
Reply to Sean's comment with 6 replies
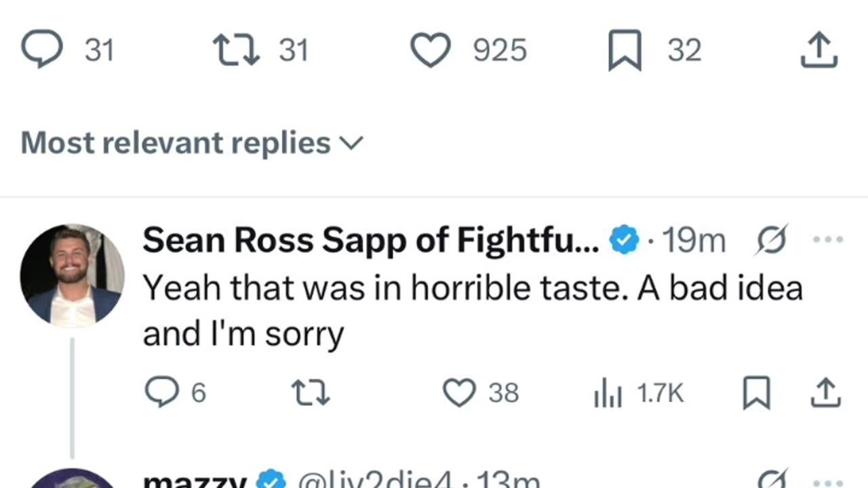[x=162, y=392]
